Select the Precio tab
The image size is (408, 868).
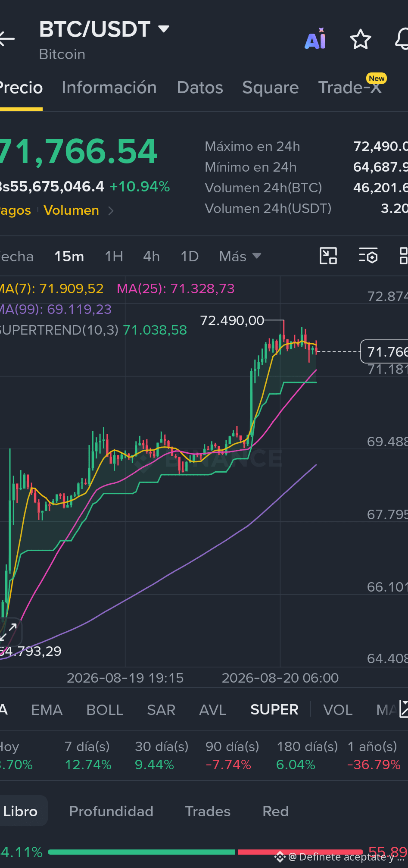point(21,88)
